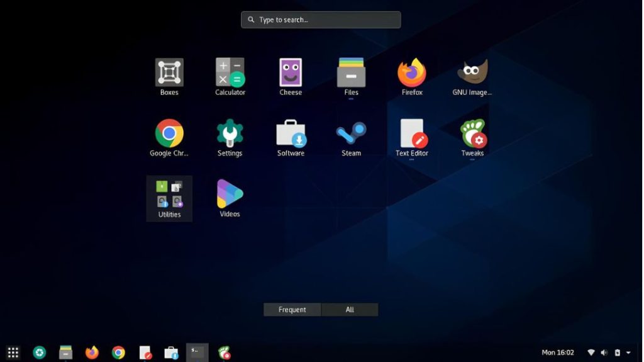Expand the system menu arrow
The width and height of the screenshot is (644, 362).
click(628, 353)
